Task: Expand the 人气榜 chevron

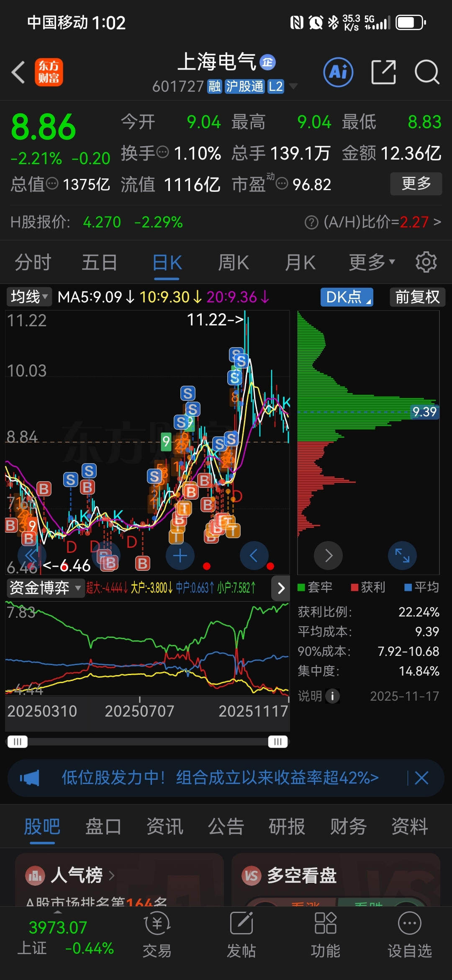Action: point(111,875)
